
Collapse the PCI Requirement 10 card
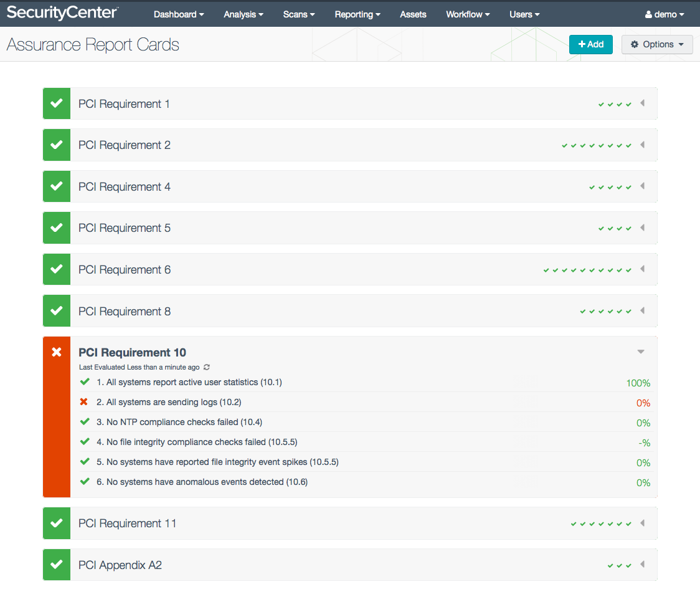click(x=641, y=352)
